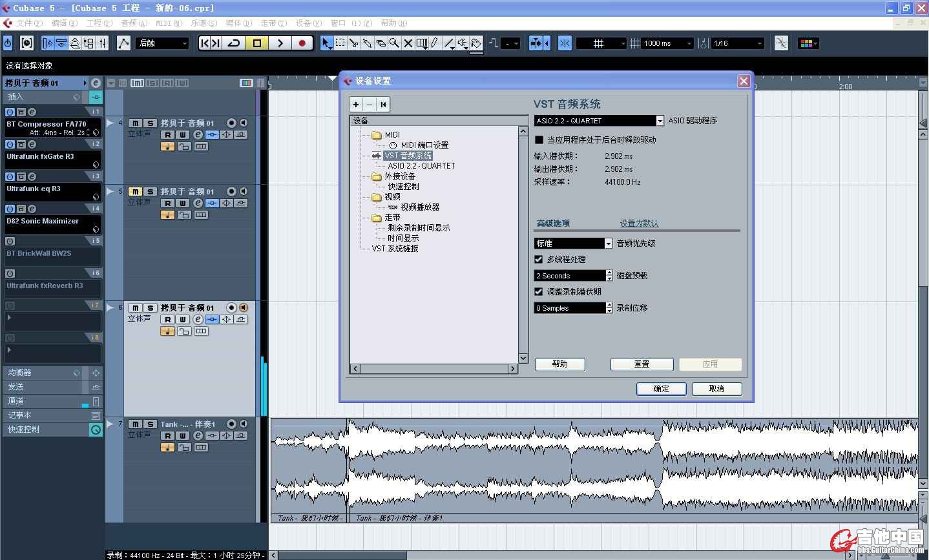The image size is (929, 560).
Task: Click the 确定 button
Action: [661, 389]
